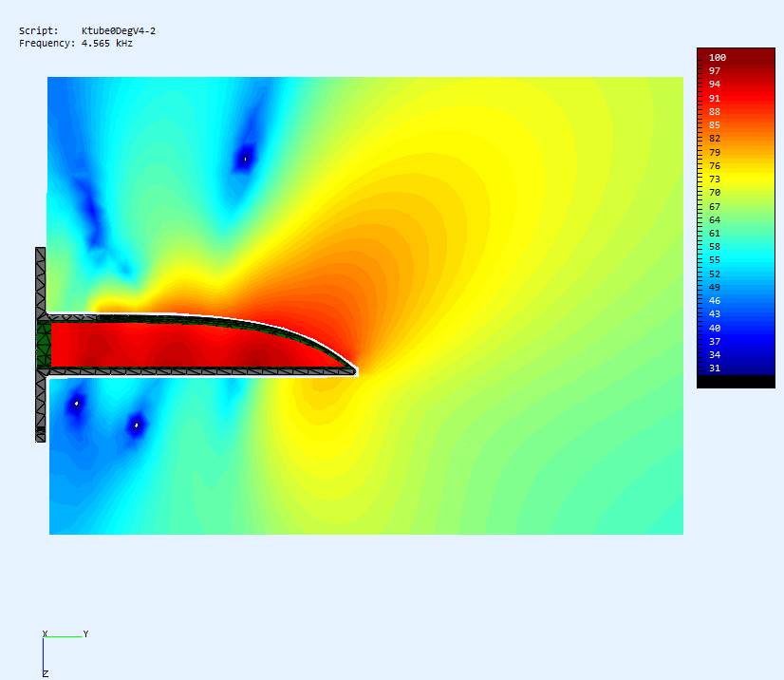Click legend value 85
The height and width of the screenshot is (680, 784).
point(715,125)
